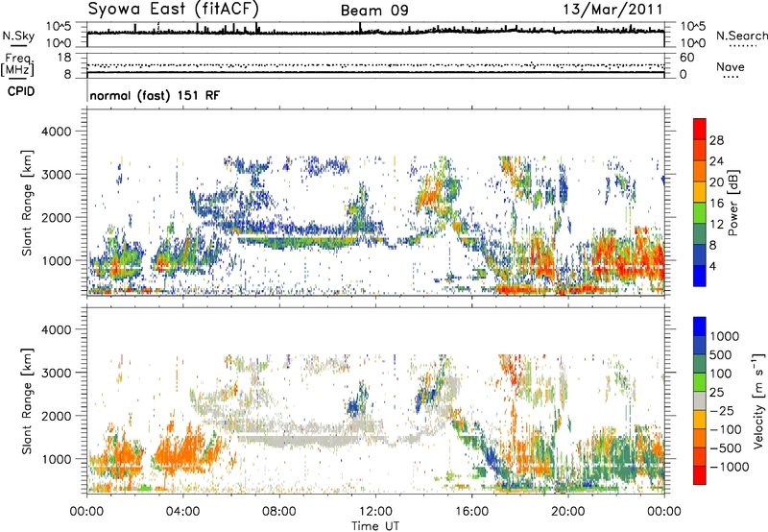Click the power panel 'Slant Range [km]' label
768x532 pixels.
click(x=26, y=203)
